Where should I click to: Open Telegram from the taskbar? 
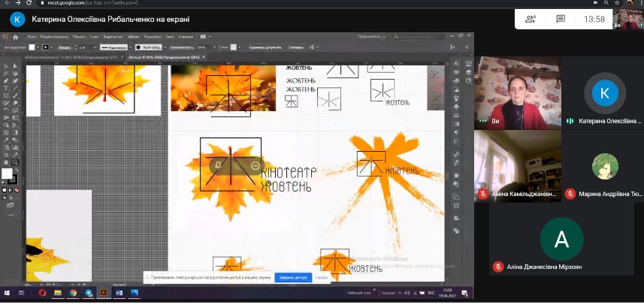coord(89,293)
